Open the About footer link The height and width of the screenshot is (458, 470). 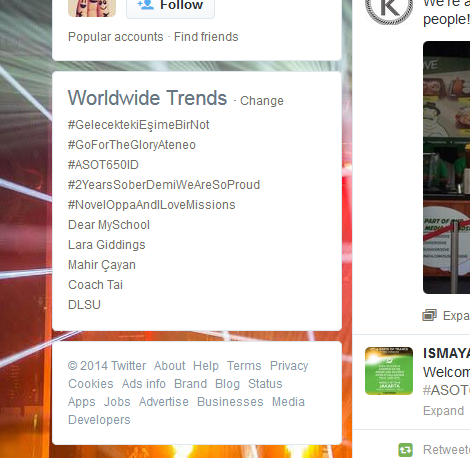coord(169,366)
